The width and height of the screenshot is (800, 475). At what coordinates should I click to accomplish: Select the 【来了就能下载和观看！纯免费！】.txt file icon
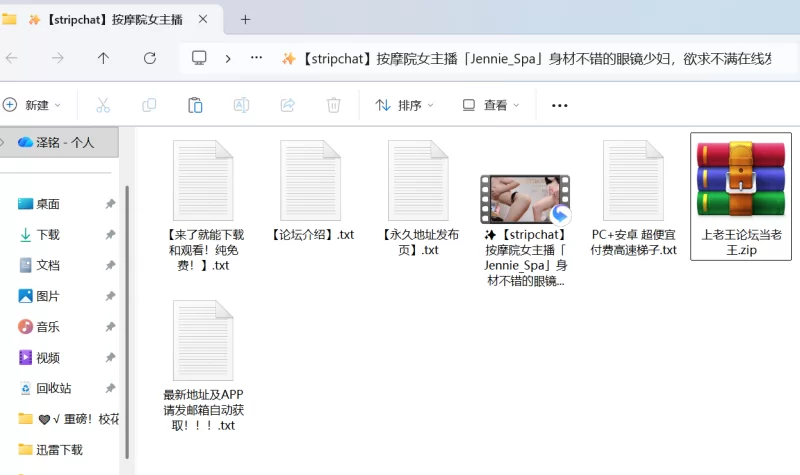tap(203, 180)
